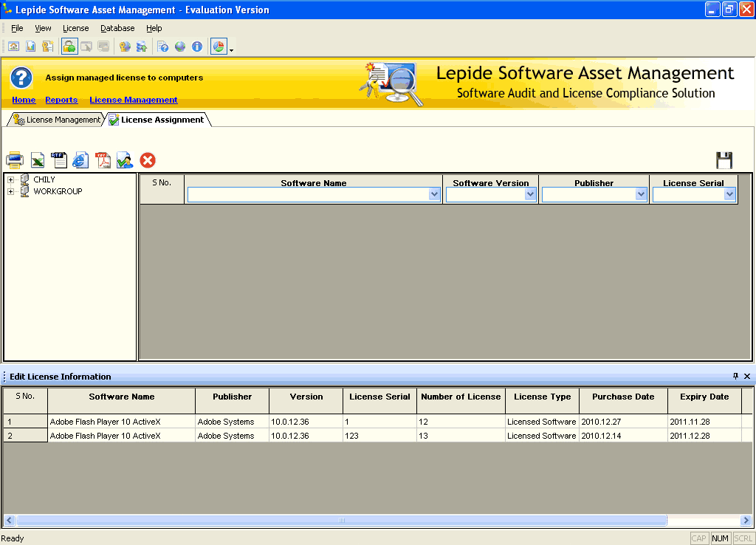Click the blue info icon in toolbar
756x545 pixels.
click(x=197, y=47)
